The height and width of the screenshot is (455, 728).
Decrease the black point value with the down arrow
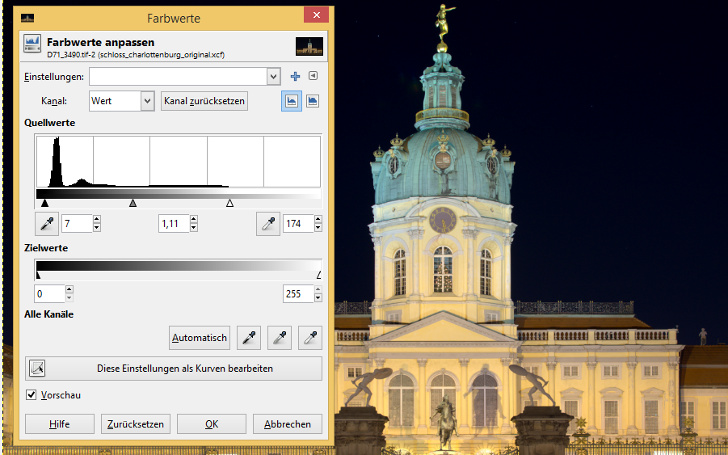coord(97,228)
